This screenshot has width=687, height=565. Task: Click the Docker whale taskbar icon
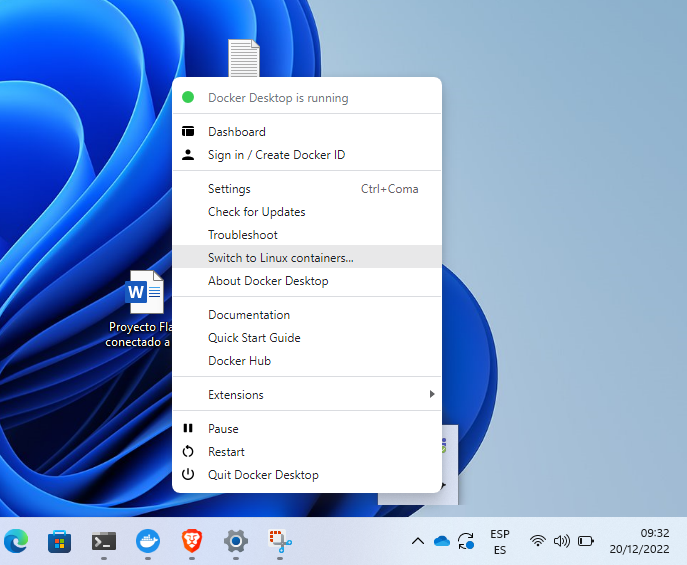(x=148, y=542)
